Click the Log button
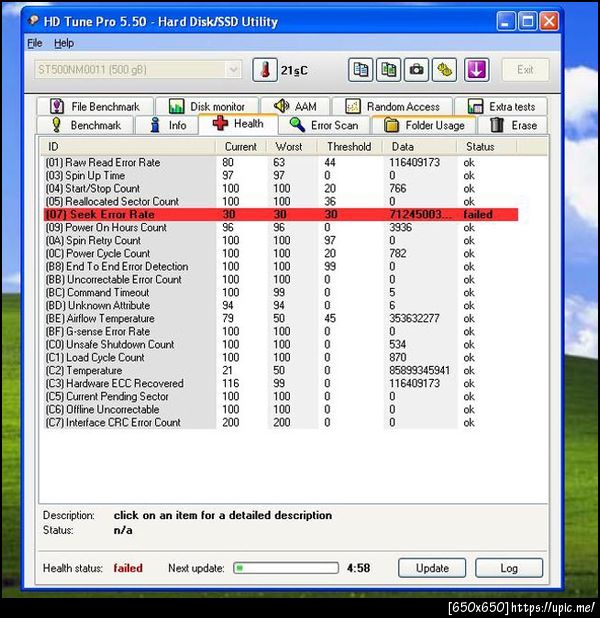 509,568
